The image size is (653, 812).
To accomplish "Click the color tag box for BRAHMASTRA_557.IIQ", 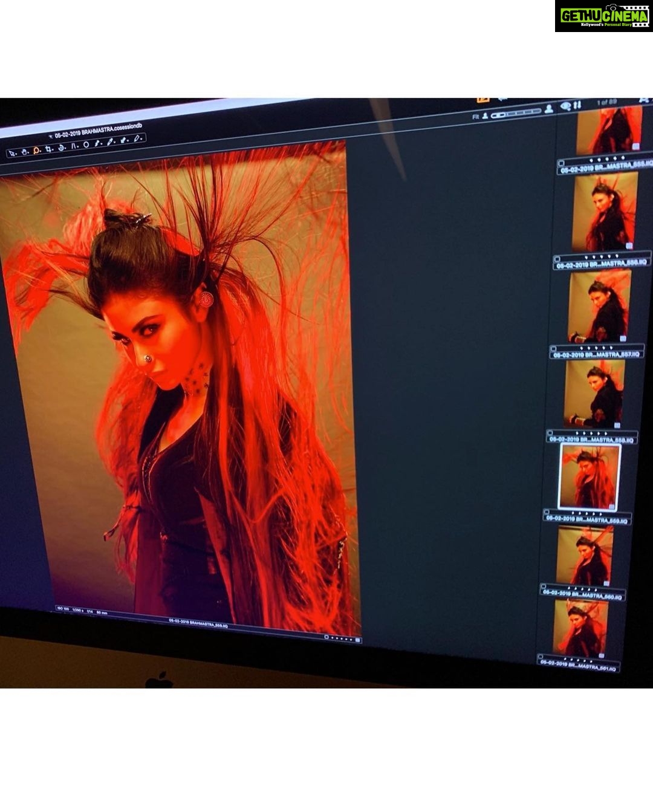I will 553,349.
